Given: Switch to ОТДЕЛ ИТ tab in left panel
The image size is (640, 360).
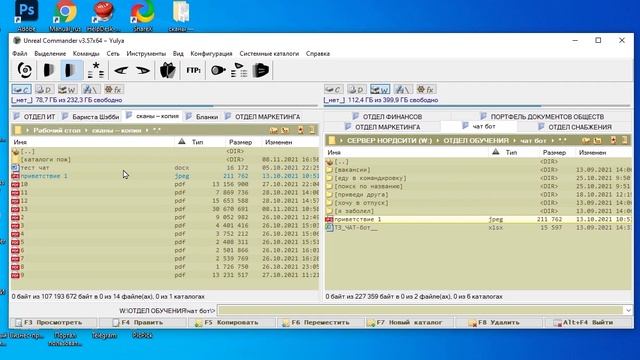Looking at the screenshot, I should (x=35, y=117).
